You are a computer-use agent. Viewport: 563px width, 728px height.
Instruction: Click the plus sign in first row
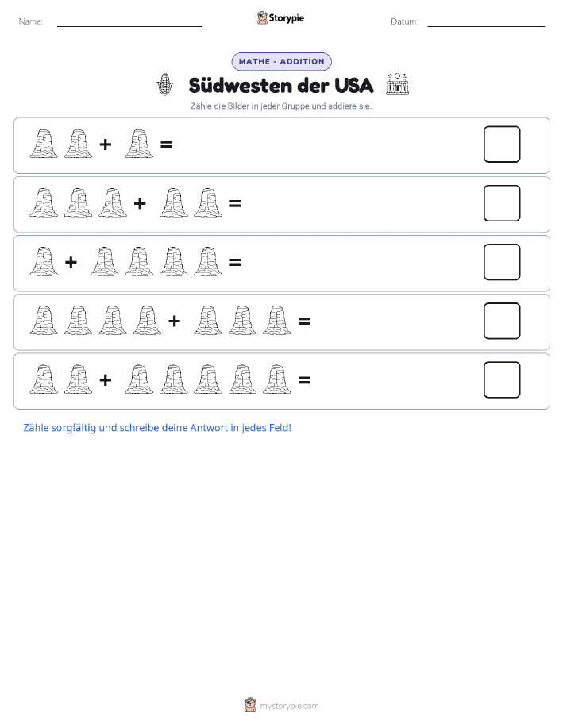tap(106, 144)
